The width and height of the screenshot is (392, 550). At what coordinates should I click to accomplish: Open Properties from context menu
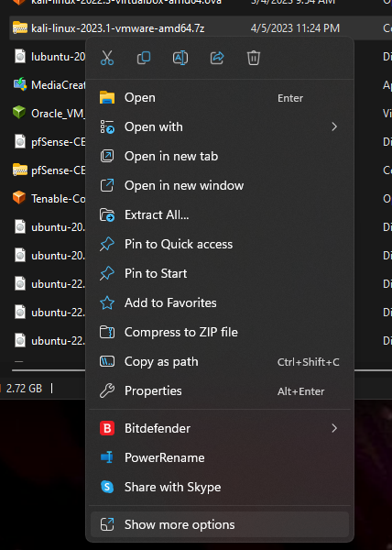coord(220,390)
